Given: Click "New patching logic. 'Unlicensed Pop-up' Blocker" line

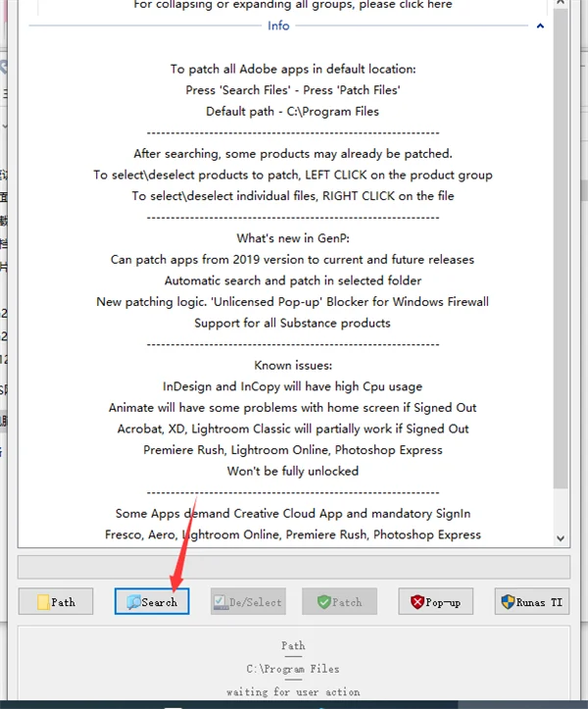Looking at the screenshot, I should point(292,302).
